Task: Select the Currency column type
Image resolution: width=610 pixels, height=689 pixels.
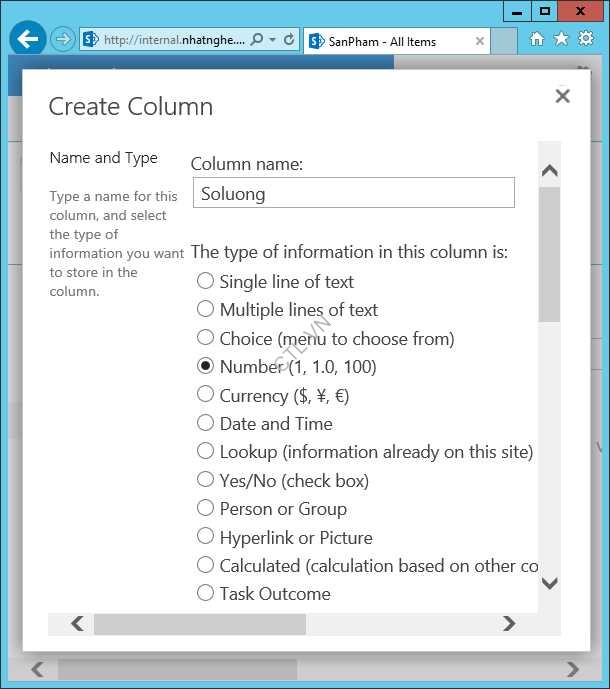Action: (x=205, y=395)
